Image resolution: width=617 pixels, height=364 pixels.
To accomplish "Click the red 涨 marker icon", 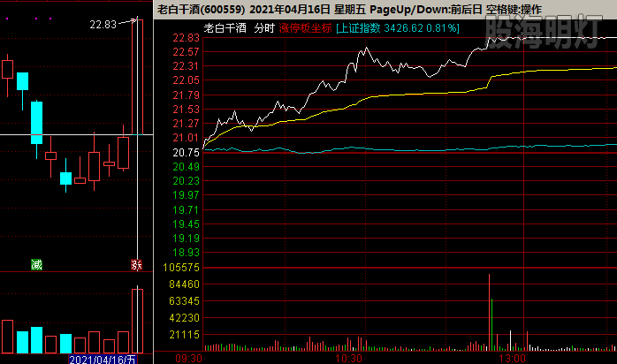I will click(x=136, y=264).
